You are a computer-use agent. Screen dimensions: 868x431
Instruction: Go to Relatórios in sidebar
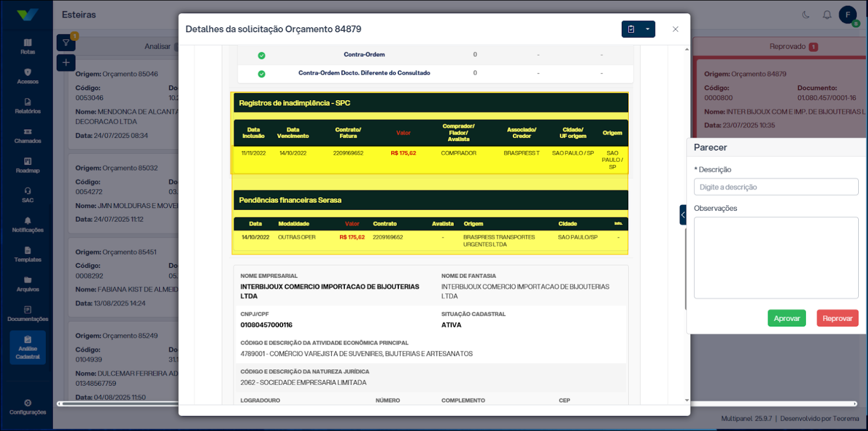[28, 106]
